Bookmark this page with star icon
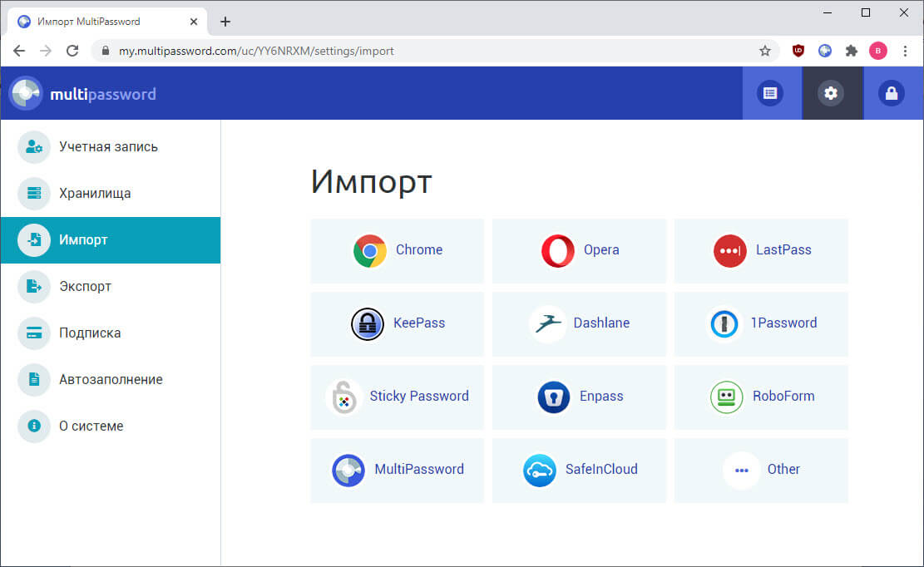Viewport: 924px width, 567px height. tap(765, 52)
